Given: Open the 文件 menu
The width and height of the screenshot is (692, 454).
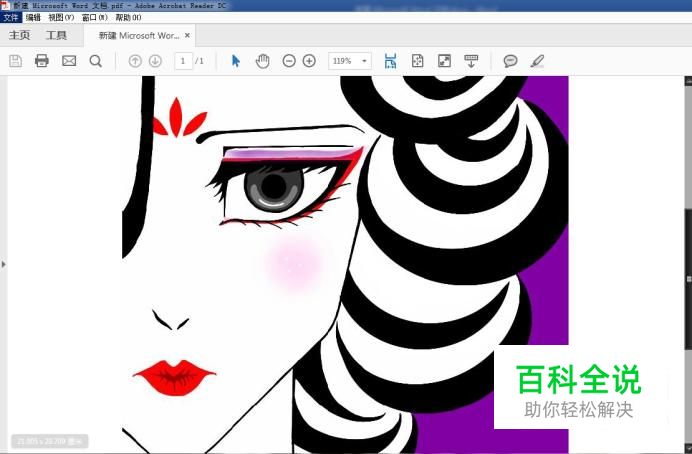Looking at the screenshot, I should tap(11, 18).
